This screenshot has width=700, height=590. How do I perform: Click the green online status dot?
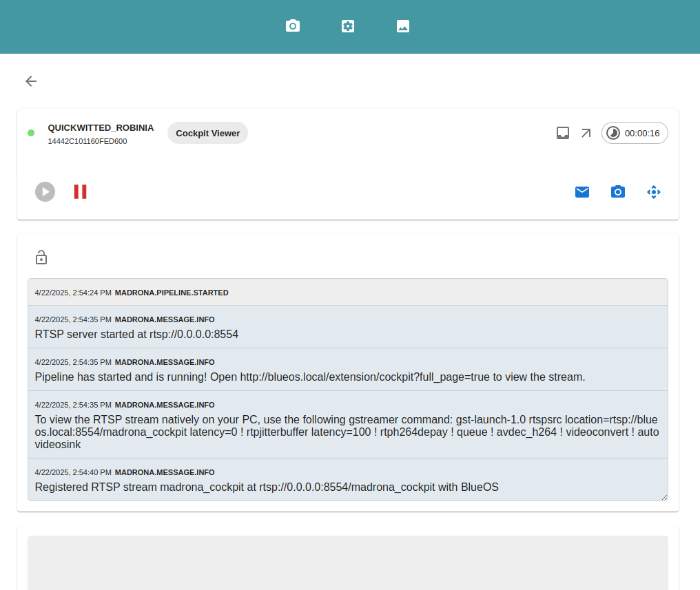(x=31, y=133)
